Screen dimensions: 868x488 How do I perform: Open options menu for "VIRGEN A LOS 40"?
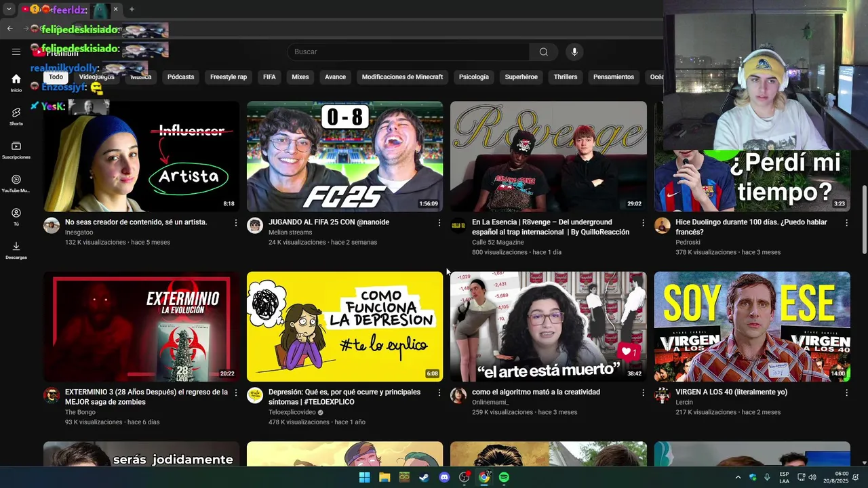click(x=846, y=392)
